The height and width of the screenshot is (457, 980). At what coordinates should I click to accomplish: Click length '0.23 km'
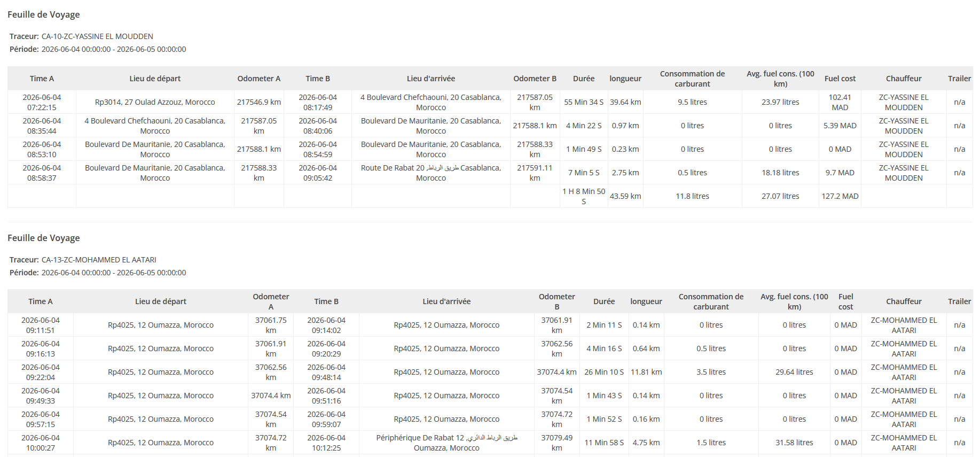[625, 149]
